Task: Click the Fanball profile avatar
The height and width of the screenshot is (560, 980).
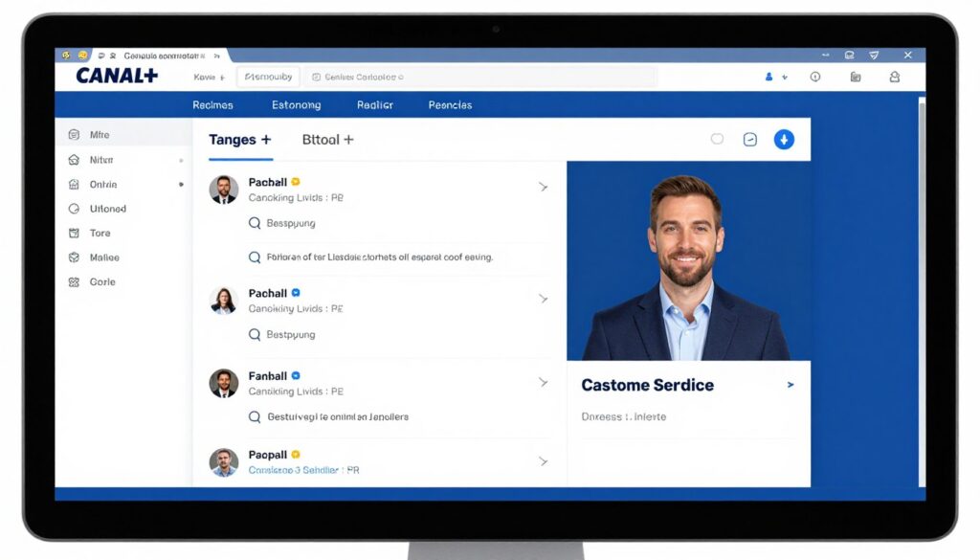Action: pos(224,383)
